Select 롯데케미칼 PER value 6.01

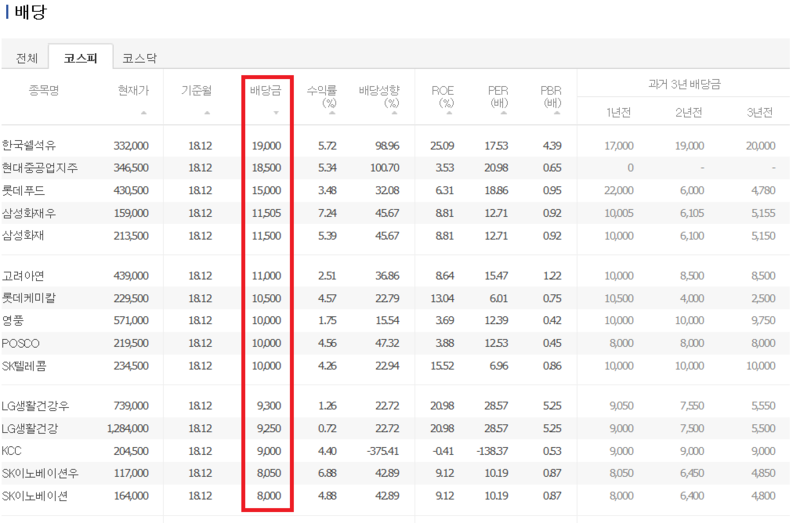coord(498,298)
